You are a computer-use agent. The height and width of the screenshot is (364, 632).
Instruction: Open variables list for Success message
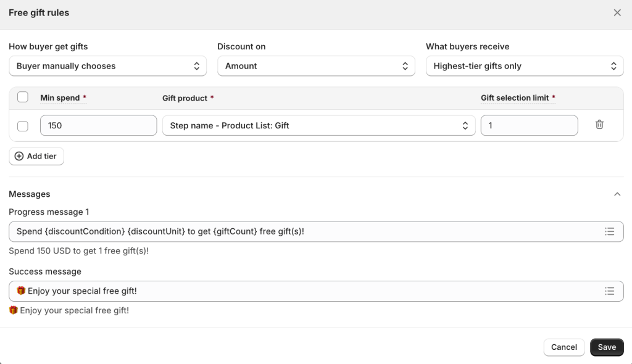coord(609,291)
